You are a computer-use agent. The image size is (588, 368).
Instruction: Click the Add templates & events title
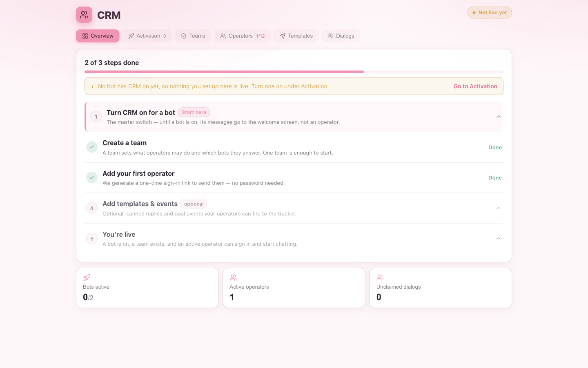coord(140,204)
